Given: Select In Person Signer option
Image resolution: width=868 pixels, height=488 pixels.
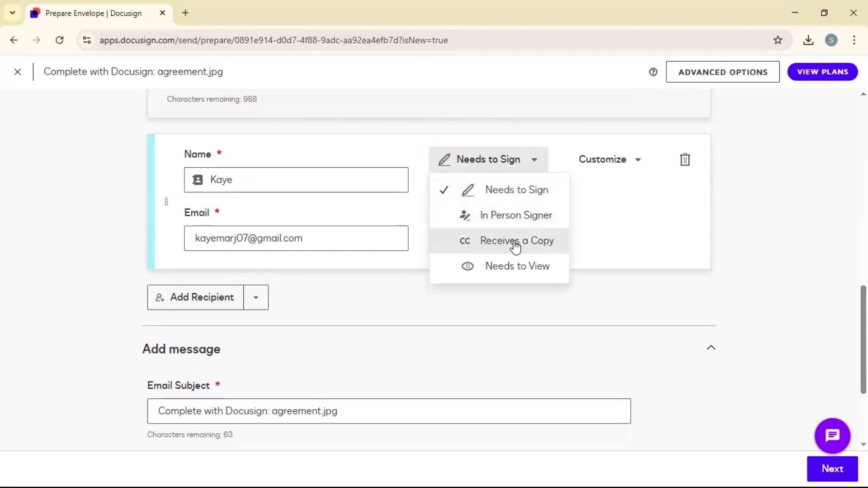Looking at the screenshot, I should (x=500, y=215).
